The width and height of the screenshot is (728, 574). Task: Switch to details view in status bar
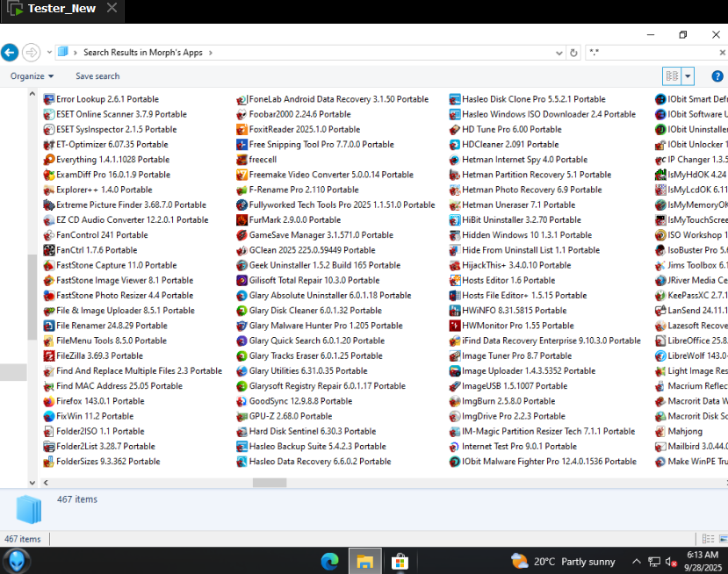(708, 539)
